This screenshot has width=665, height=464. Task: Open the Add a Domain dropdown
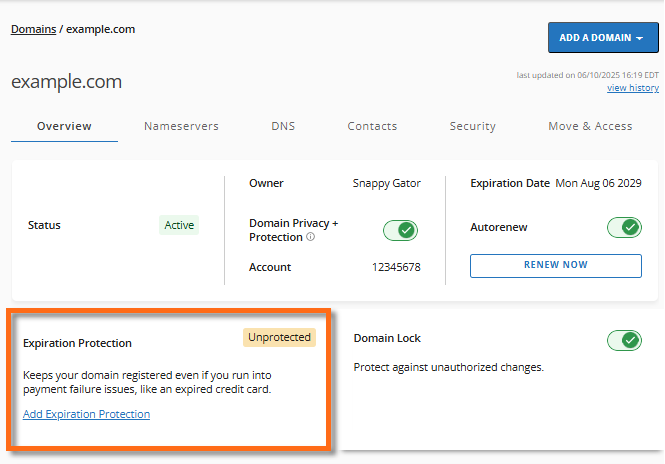click(601, 38)
